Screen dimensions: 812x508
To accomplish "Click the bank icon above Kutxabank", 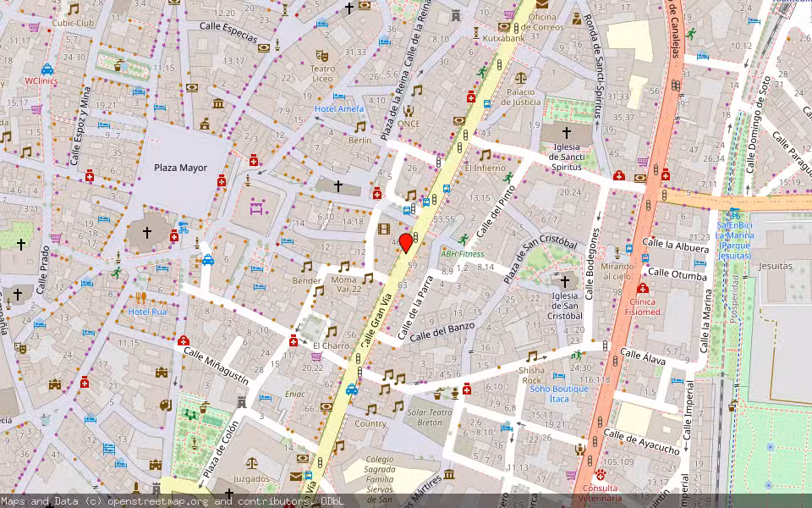I will tap(503, 26).
